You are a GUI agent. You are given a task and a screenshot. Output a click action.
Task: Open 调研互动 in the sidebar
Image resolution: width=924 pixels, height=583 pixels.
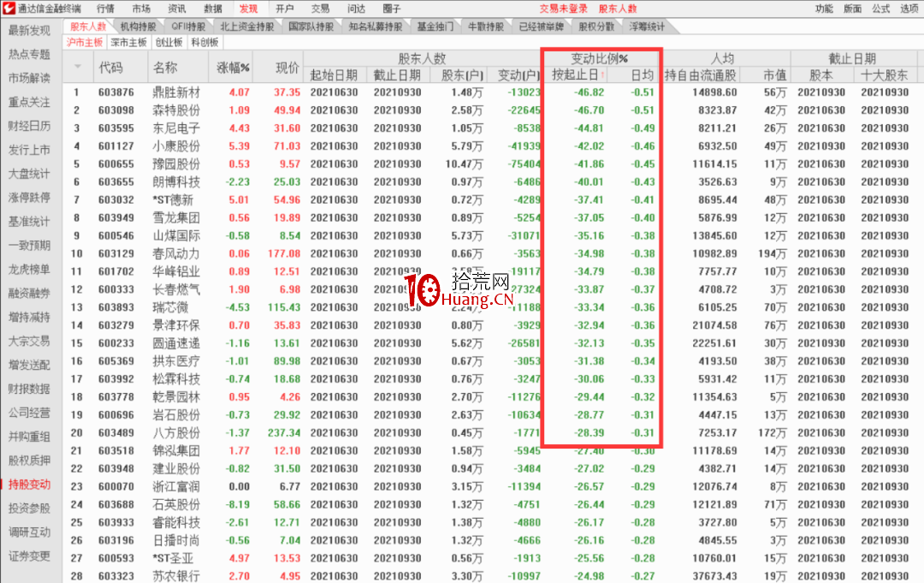point(29,532)
